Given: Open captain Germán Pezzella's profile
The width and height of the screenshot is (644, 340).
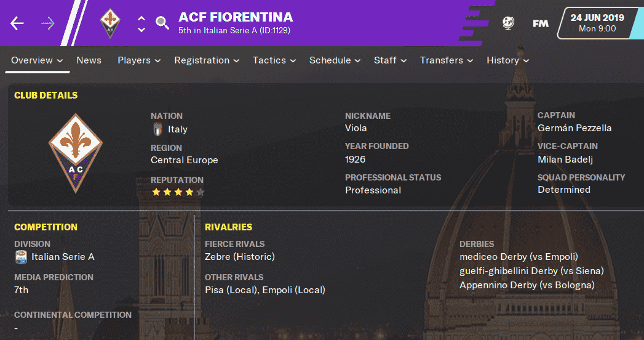Looking at the screenshot, I should point(574,128).
